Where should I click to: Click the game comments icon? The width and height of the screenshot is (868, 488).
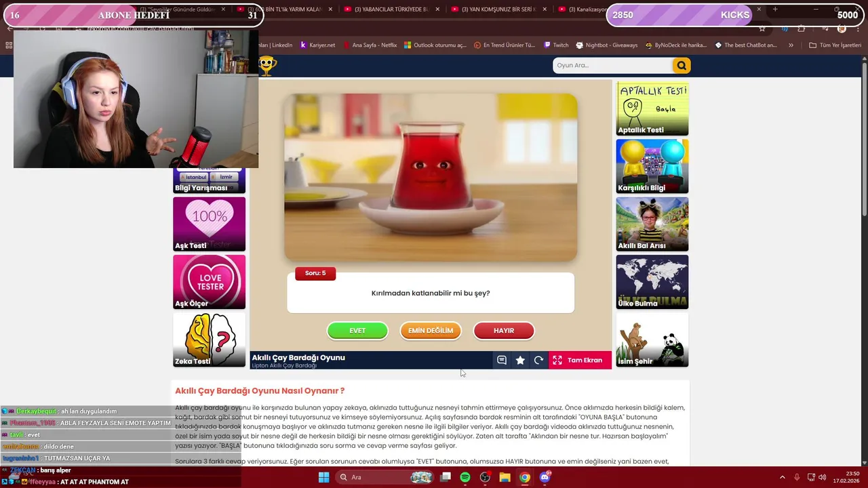[x=502, y=361]
